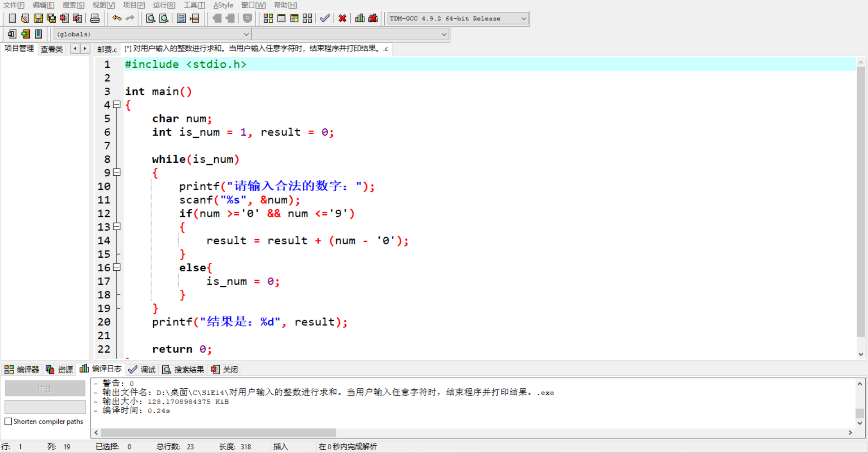Click the green-plus toggle bookmark icon

25,34
